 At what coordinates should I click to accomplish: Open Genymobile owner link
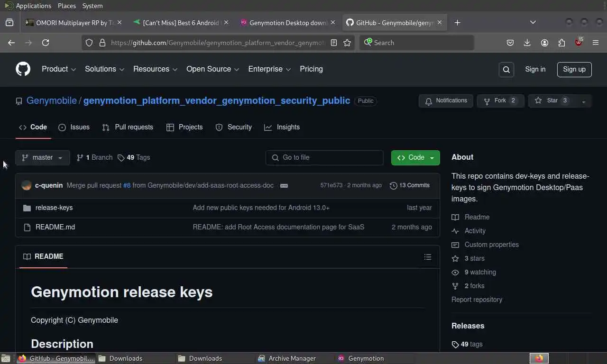[x=52, y=101]
